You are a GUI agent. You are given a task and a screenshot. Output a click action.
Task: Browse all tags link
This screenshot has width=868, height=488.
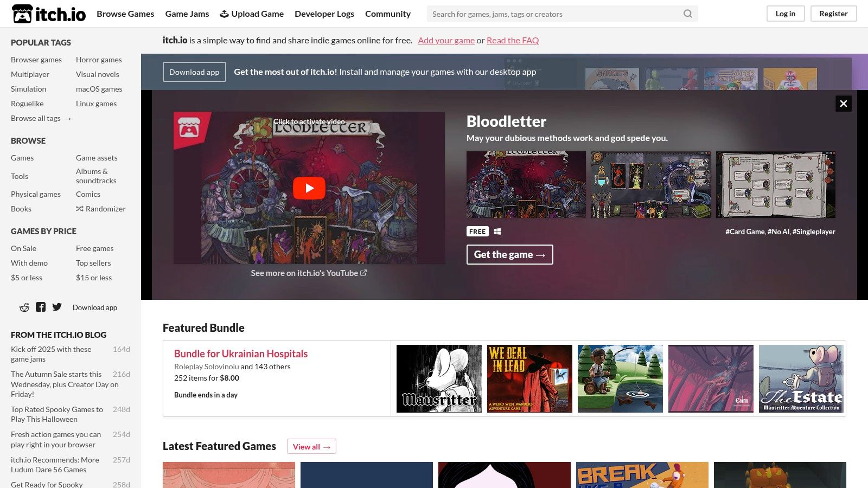pos(41,118)
